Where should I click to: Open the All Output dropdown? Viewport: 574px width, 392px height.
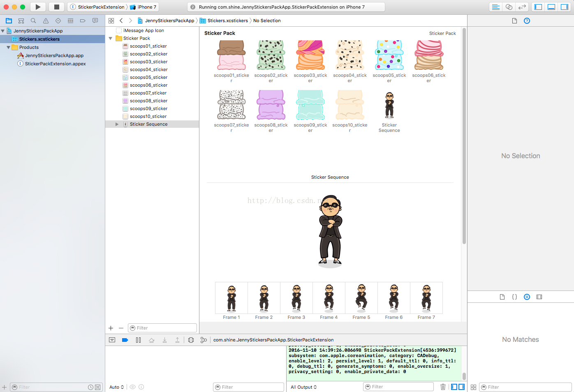304,387
